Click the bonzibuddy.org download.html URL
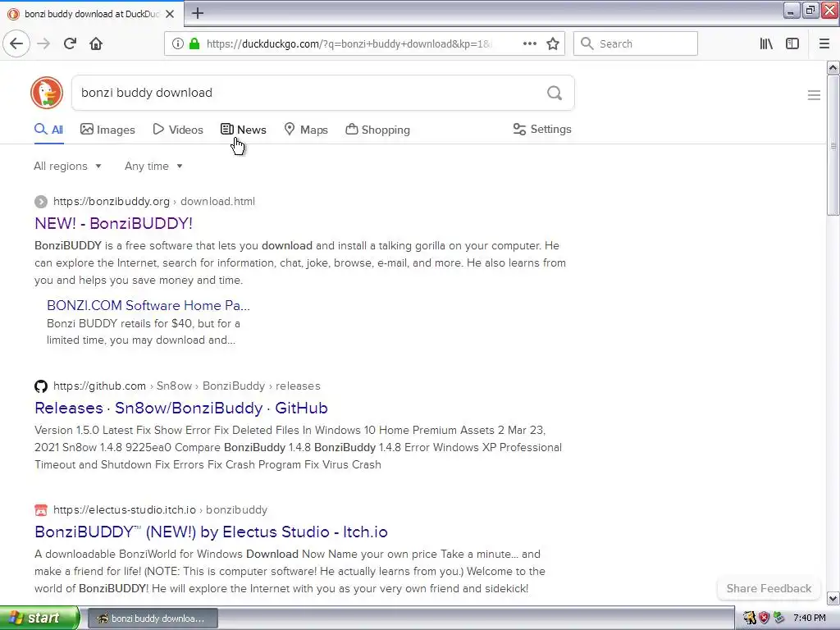This screenshot has width=840, height=630. click(153, 202)
